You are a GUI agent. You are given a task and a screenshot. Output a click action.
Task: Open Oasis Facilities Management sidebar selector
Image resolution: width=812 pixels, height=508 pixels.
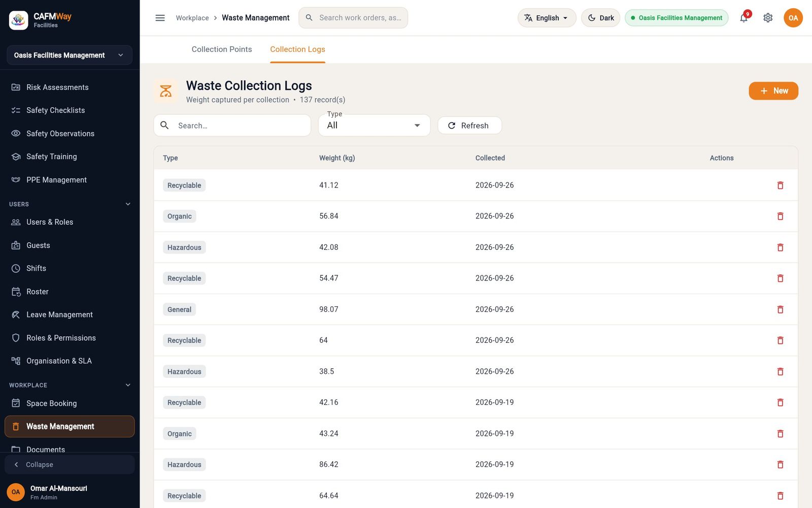point(70,55)
